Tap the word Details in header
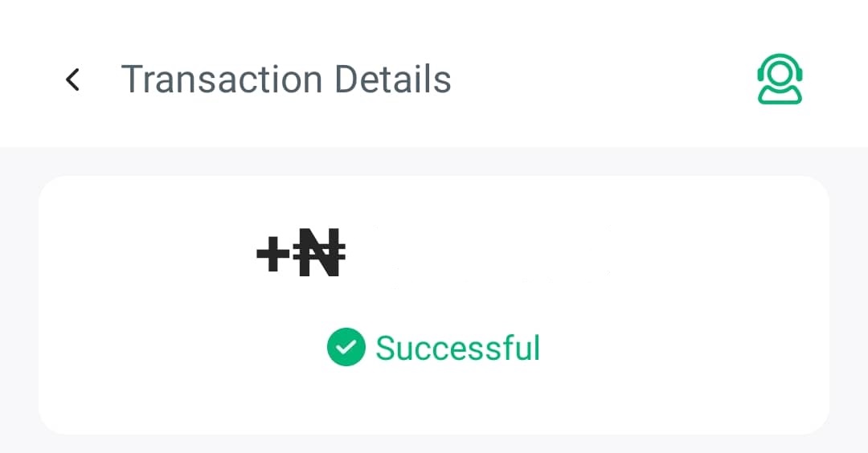868x453 pixels. tap(392, 80)
